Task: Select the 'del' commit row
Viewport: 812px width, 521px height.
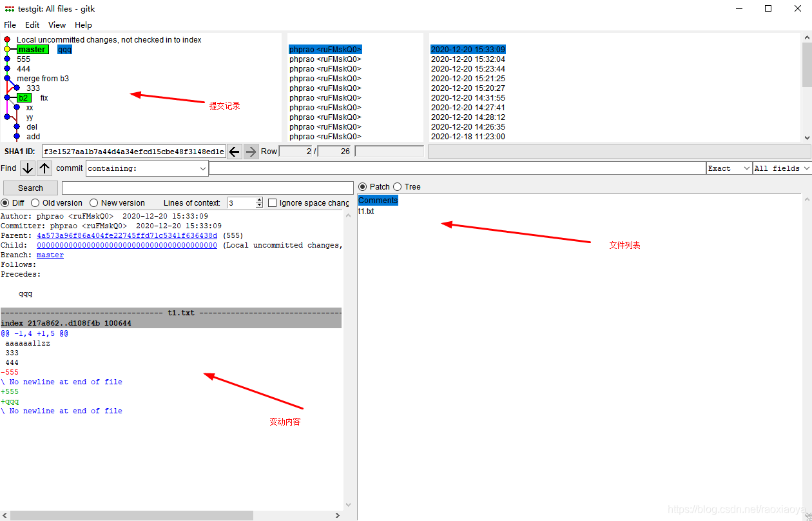Action: tap(32, 127)
